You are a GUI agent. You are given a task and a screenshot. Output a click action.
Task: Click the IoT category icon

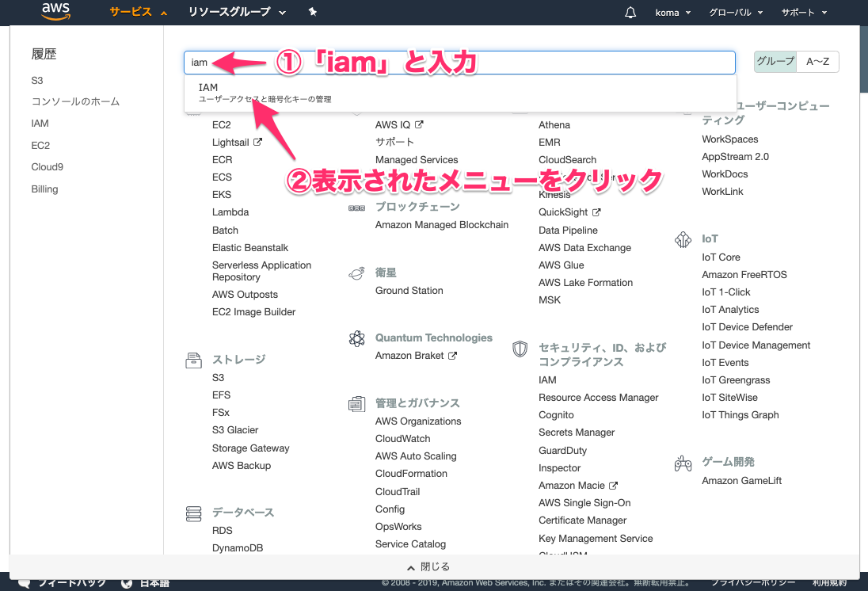(x=683, y=238)
